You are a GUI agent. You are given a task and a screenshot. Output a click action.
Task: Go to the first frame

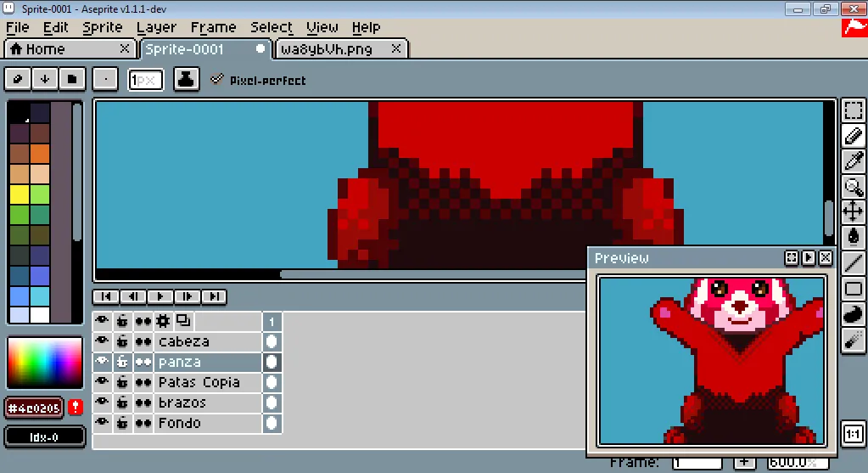pyautogui.click(x=106, y=297)
